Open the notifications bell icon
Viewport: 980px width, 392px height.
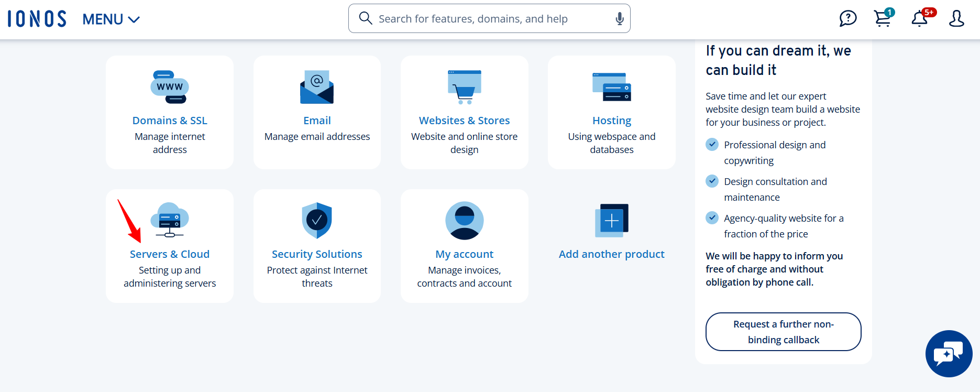point(920,18)
